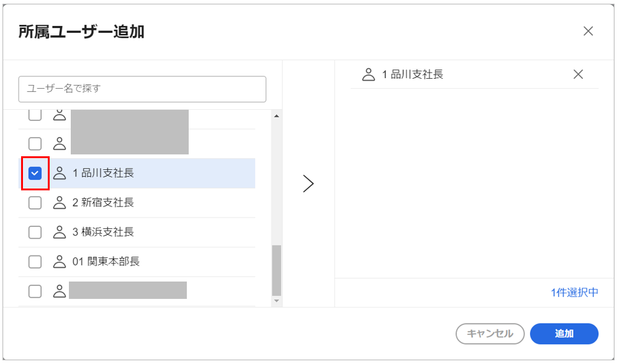
Task: Click the user icon beside 01 関東本部長
Action: click(x=60, y=262)
